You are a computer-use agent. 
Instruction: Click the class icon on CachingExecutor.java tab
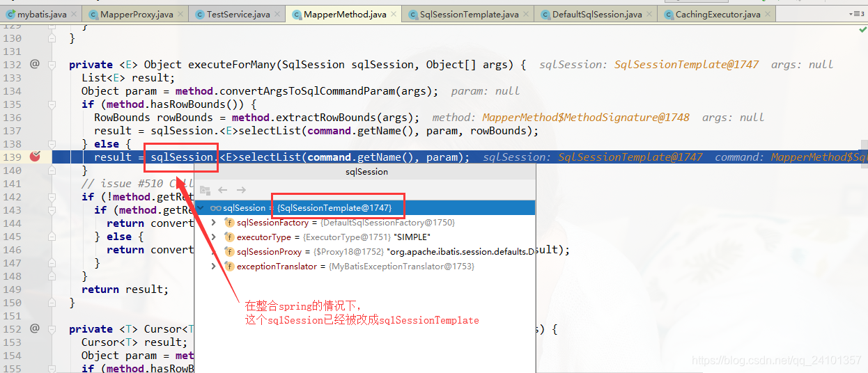[669, 14]
